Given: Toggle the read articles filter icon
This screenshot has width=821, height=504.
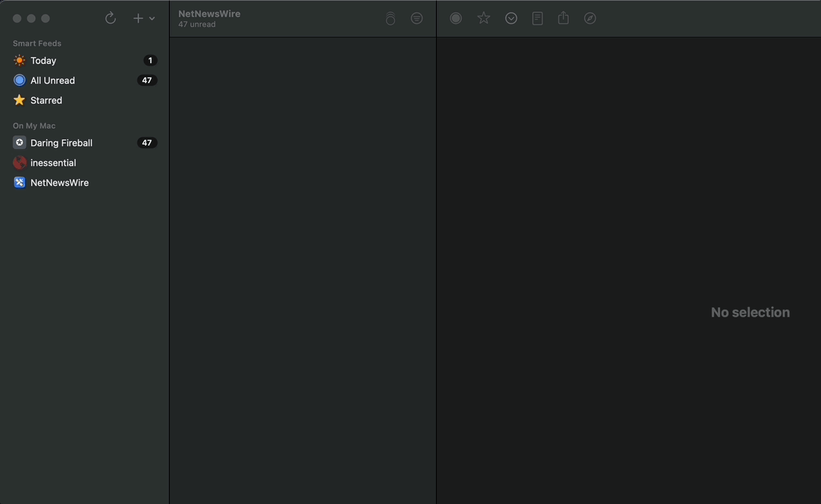Looking at the screenshot, I should 417,18.
